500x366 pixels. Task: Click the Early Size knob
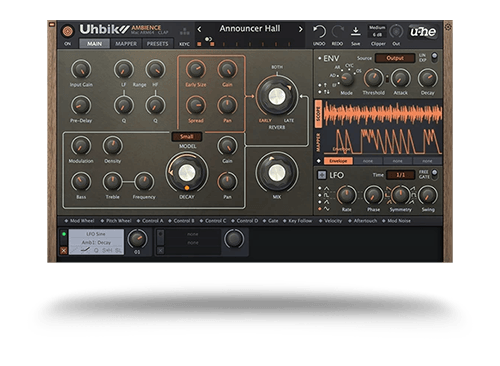196,69
